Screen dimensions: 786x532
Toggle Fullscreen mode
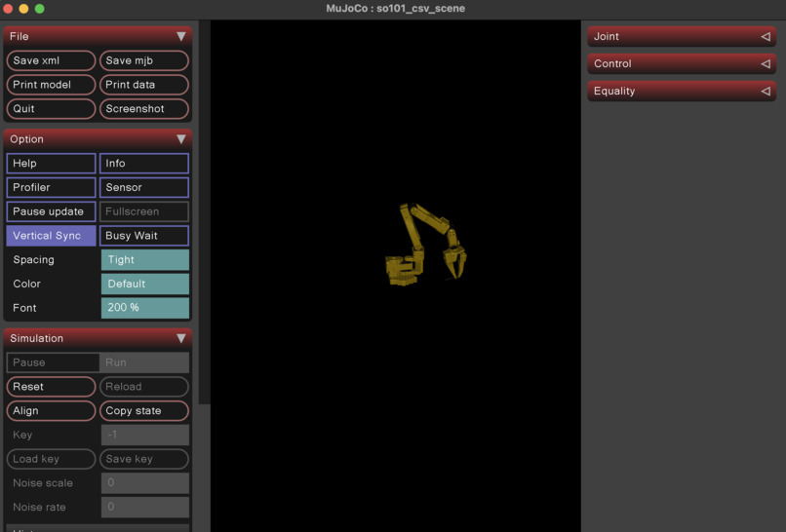click(144, 211)
